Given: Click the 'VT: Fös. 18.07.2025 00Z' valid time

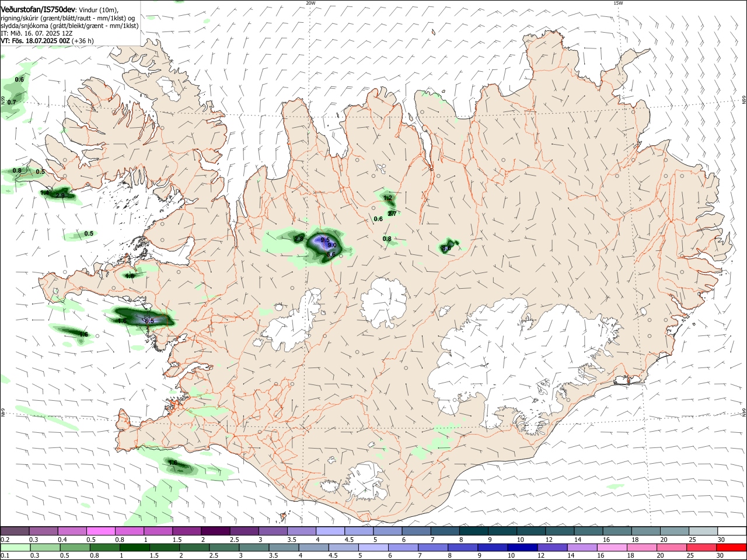Looking at the screenshot, I should (36, 41).
